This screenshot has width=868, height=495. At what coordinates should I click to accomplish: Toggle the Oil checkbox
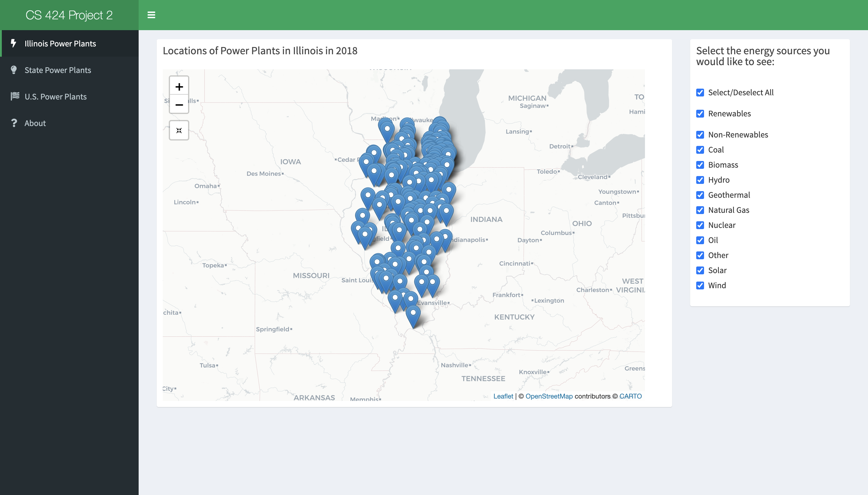700,240
